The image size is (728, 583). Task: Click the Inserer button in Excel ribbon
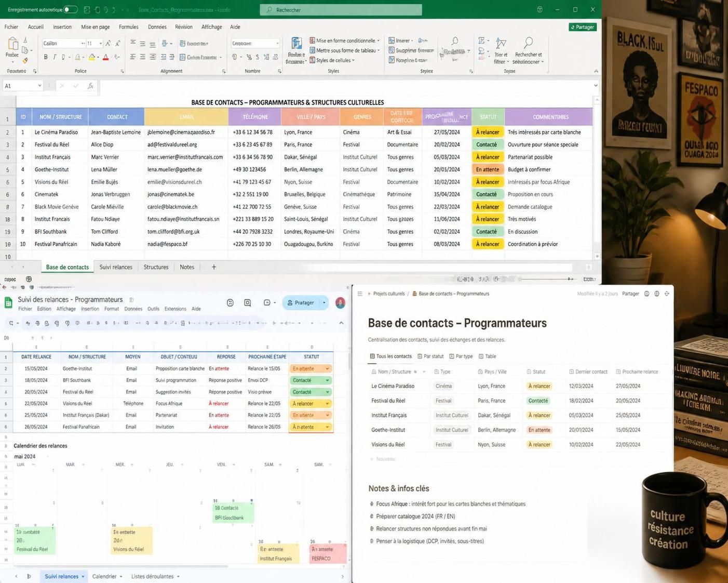pos(401,41)
